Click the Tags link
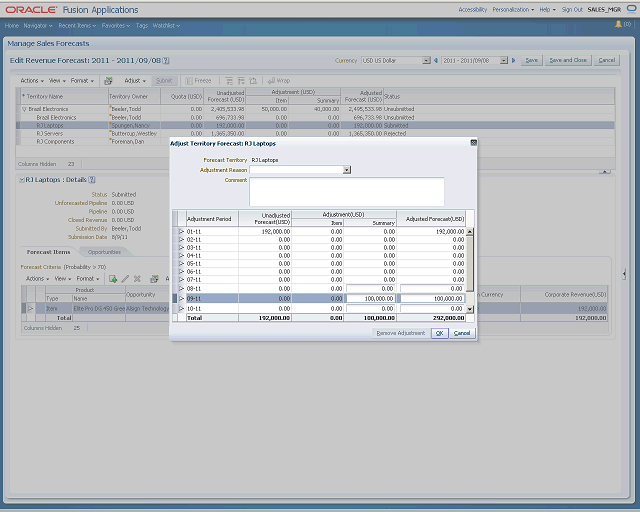Screen dimensions: 640x512 tap(142, 26)
